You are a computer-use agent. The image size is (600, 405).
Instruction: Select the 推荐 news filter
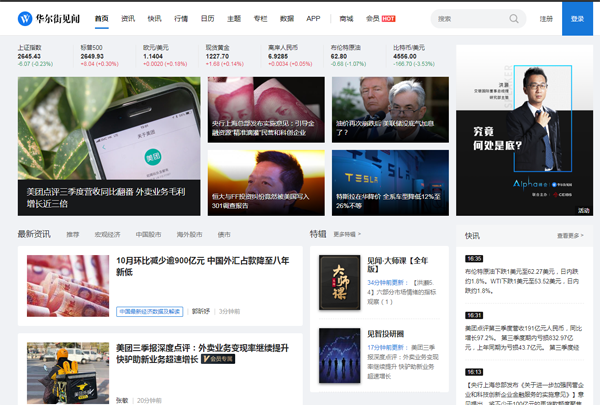[x=73, y=235]
